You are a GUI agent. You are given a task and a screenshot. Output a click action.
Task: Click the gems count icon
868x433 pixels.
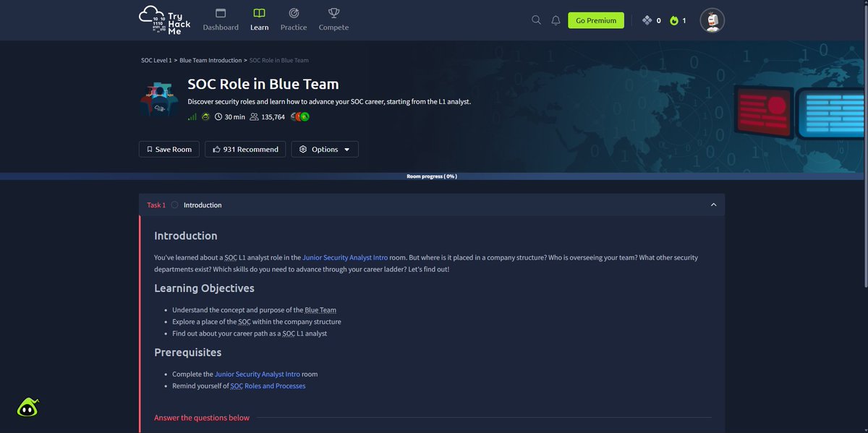click(x=647, y=20)
